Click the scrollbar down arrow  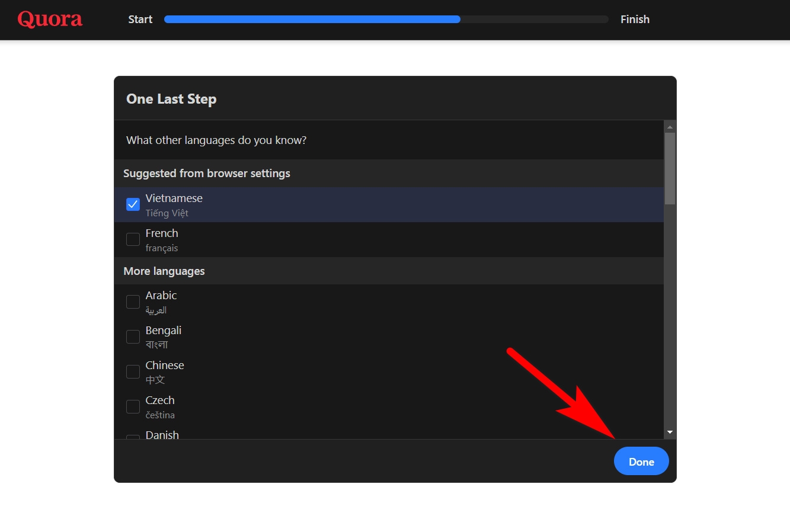670,432
